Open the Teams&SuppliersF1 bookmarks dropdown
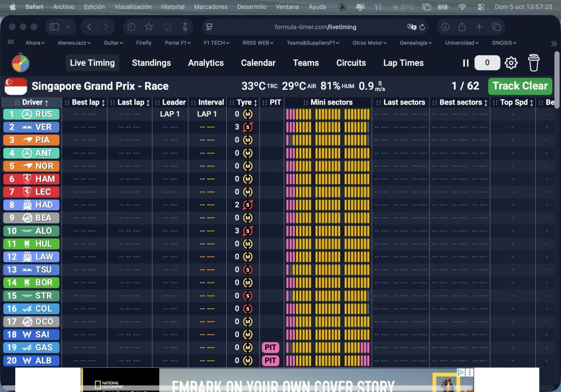Screen dimensions: 561x392 click(313, 43)
